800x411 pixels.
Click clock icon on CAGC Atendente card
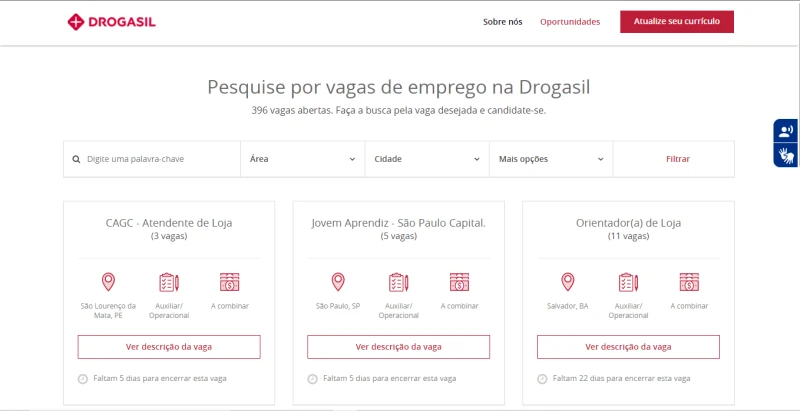(83, 379)
